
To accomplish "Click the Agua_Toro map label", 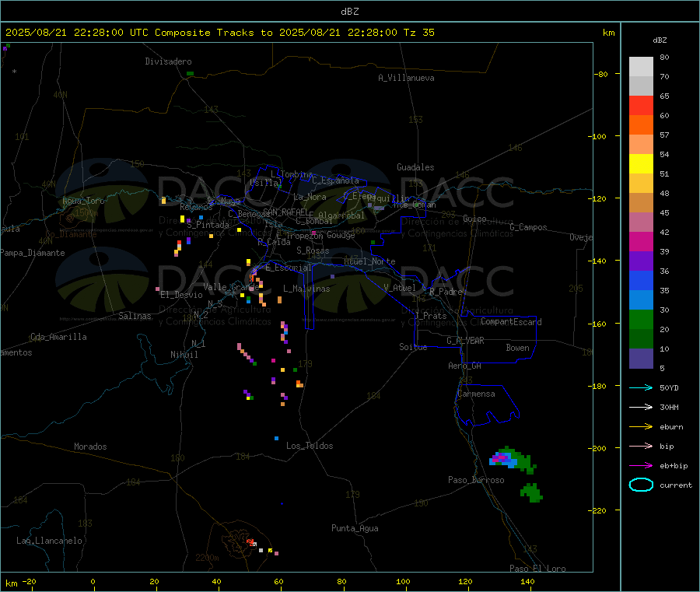I will tap(83, 201).
